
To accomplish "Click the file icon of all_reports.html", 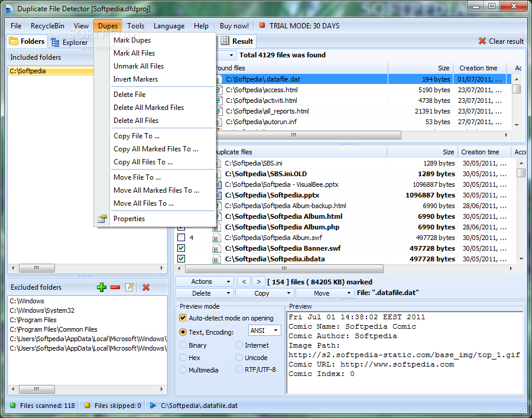I will tap(219, 111).
